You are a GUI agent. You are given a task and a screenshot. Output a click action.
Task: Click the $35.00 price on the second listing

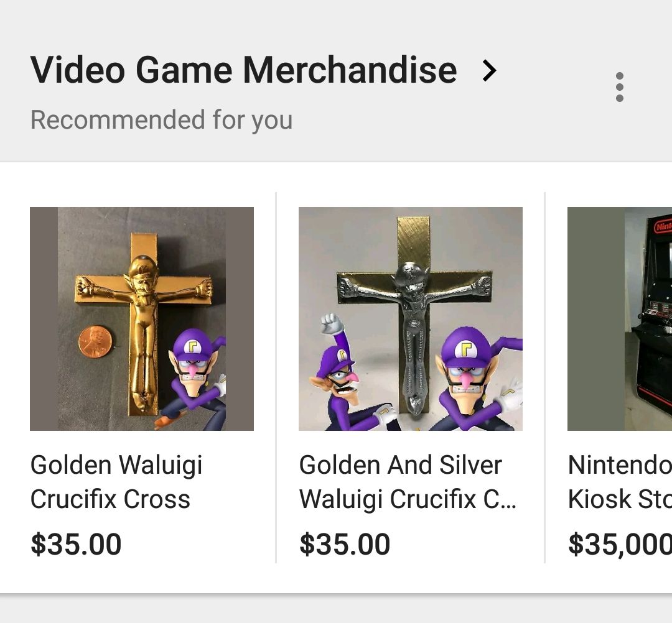(x=345, y=544)
